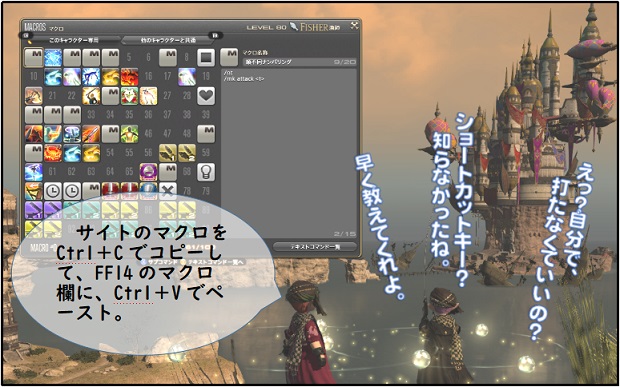Screen dimensions: 620x387
Task: Select the green-and-red creature icon macro slot
Action: click(129, 96)
